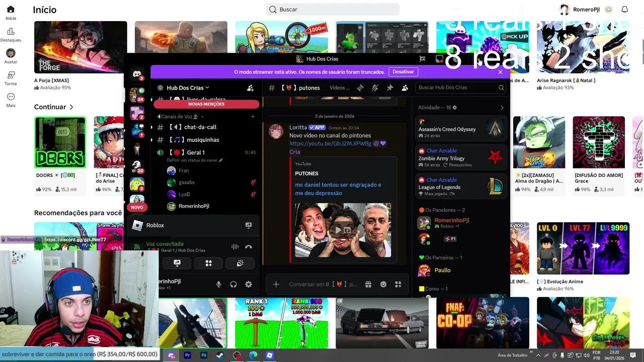This screenshot has width=644, height=362.
Task: Stream Roblox screen share icon
Action: (249, 225)
